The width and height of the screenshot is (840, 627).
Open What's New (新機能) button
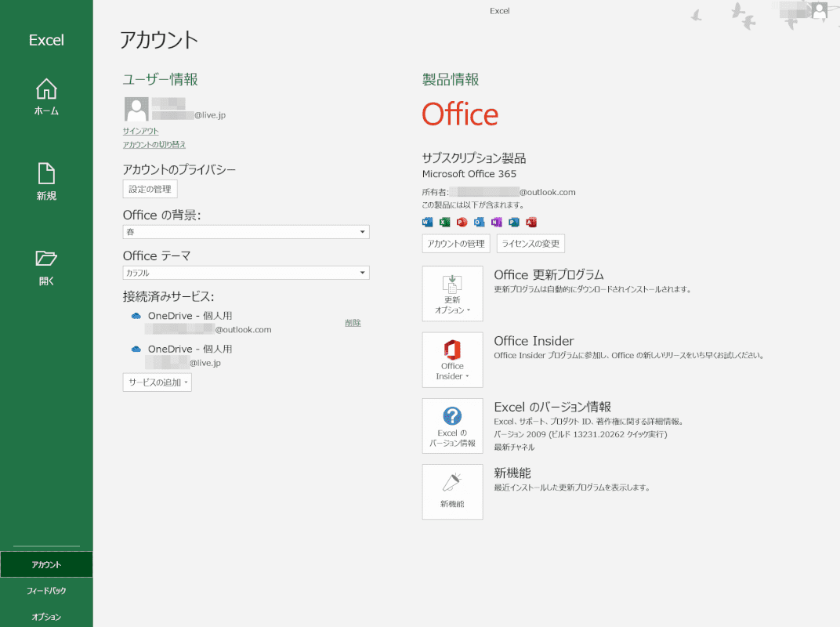tap(453, 492)
